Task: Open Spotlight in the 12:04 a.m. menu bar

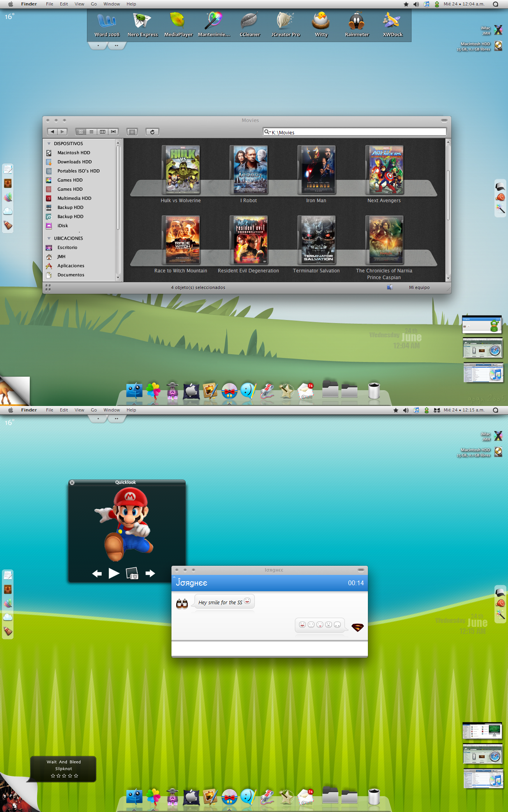Action: click(495, 4)
